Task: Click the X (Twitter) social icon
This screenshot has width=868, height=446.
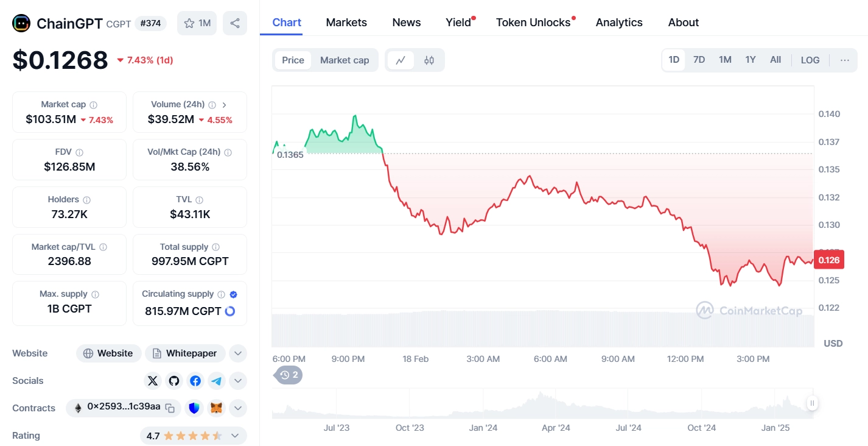Action: (x=153, y=381)
